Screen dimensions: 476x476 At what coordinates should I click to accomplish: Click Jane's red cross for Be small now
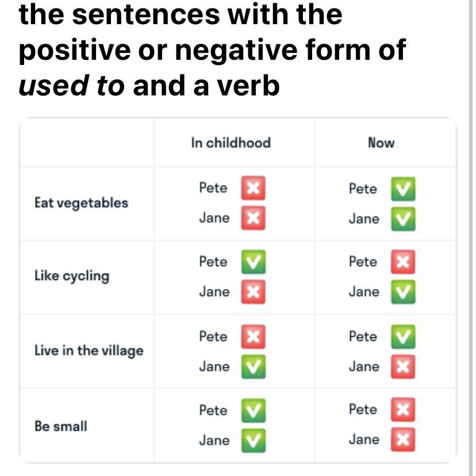(403, 440)
